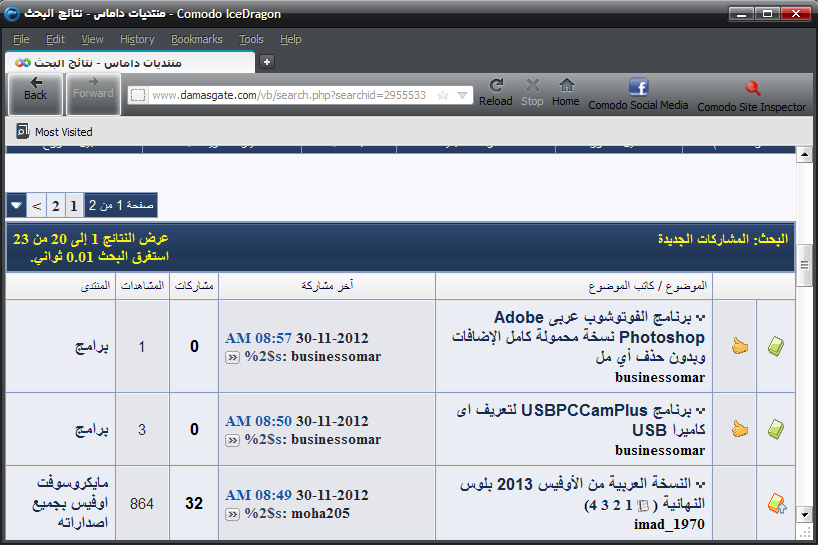The width and height of the screenshot is (818, 545).
Task: Click multi-page icon in Office 2013 thread
Action: (643, 505)
